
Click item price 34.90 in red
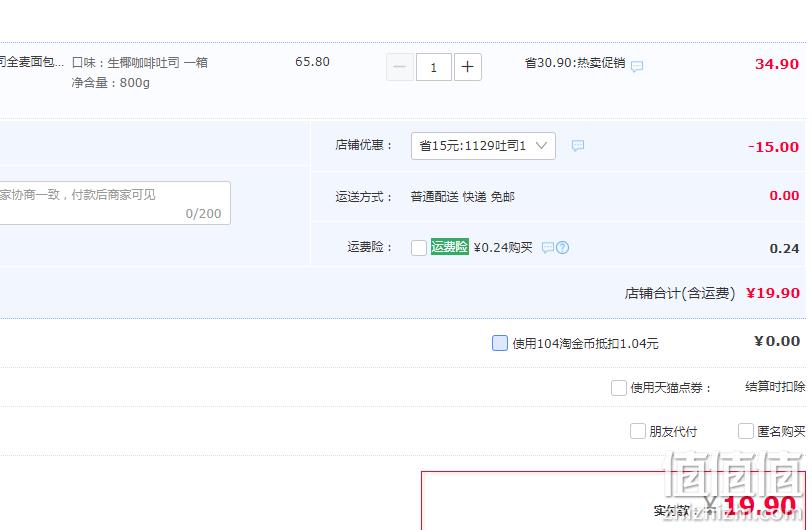pyautogui.click(x=777, y=64)
